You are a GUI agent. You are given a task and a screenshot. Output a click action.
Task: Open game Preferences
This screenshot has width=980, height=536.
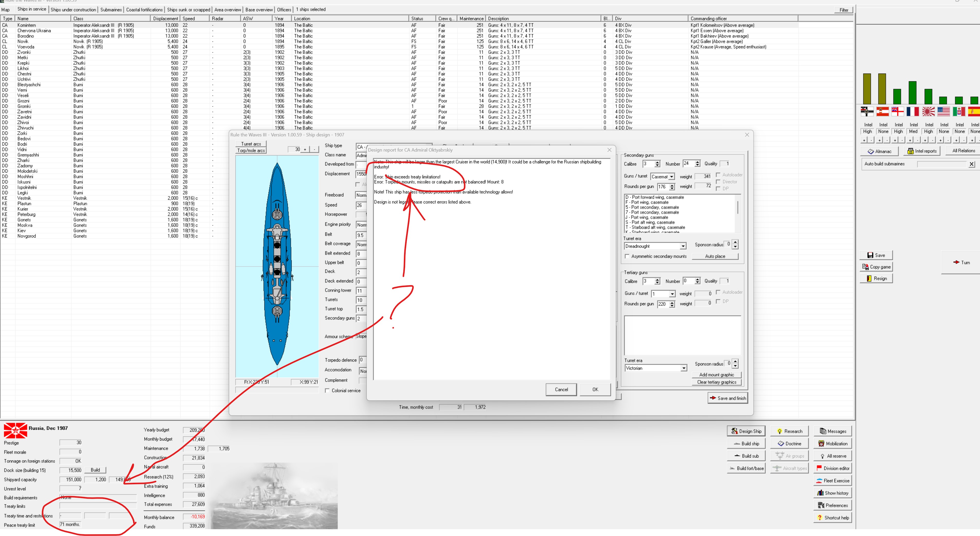click(832, 505)
